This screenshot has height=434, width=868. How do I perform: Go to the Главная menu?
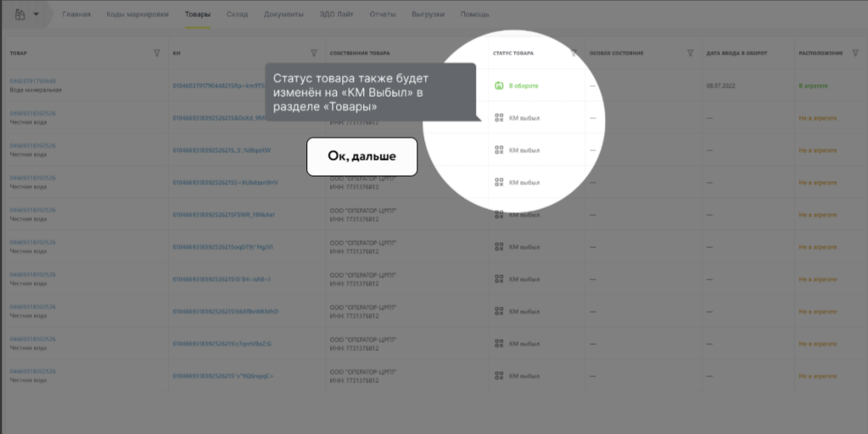click(x=76, y=14)
